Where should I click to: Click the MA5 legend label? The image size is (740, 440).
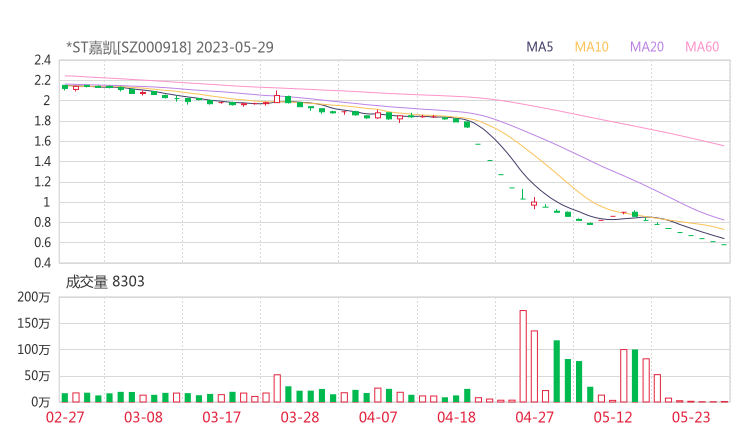coord(539,47)
